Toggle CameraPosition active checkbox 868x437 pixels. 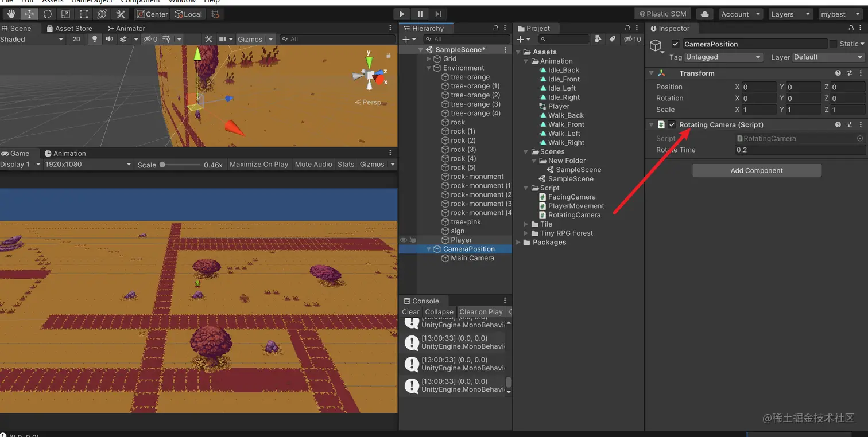pos(675,44)
